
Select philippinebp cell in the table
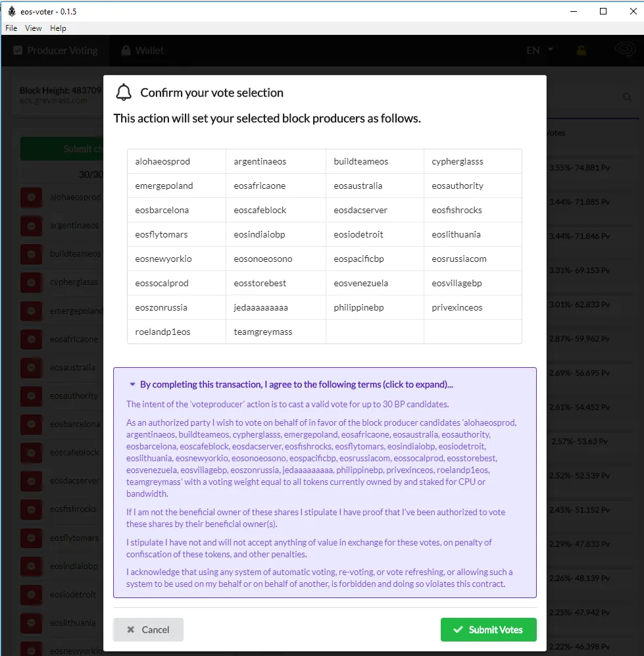pos(375,307)
